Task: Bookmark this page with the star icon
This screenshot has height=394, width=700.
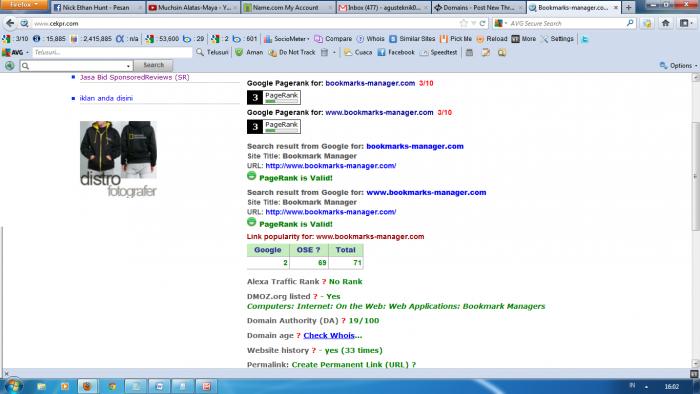Action: 464,23
